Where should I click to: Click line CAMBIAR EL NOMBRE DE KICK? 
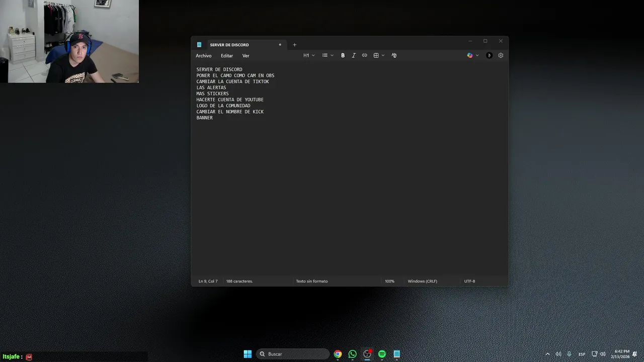pos(230,112)
